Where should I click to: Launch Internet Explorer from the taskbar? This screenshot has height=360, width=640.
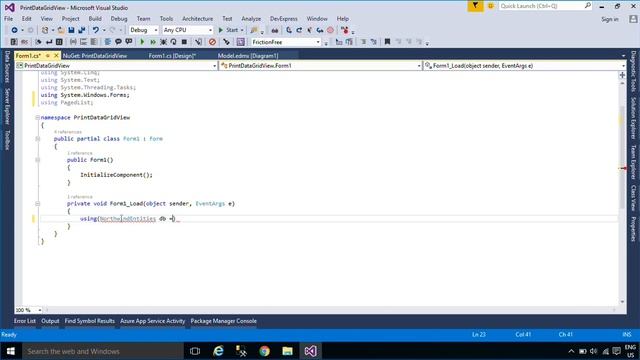click(218, 351)
